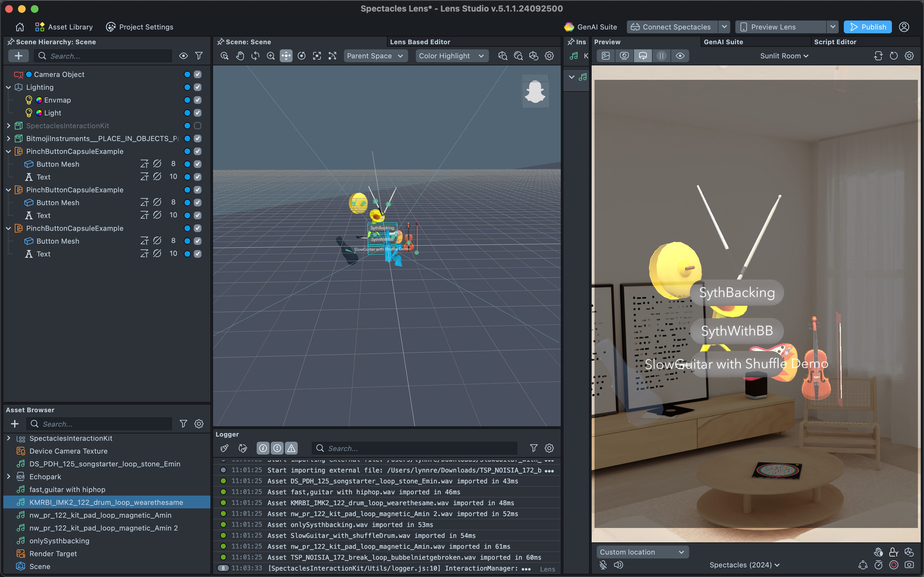Open Project Settings

point(139,27)
